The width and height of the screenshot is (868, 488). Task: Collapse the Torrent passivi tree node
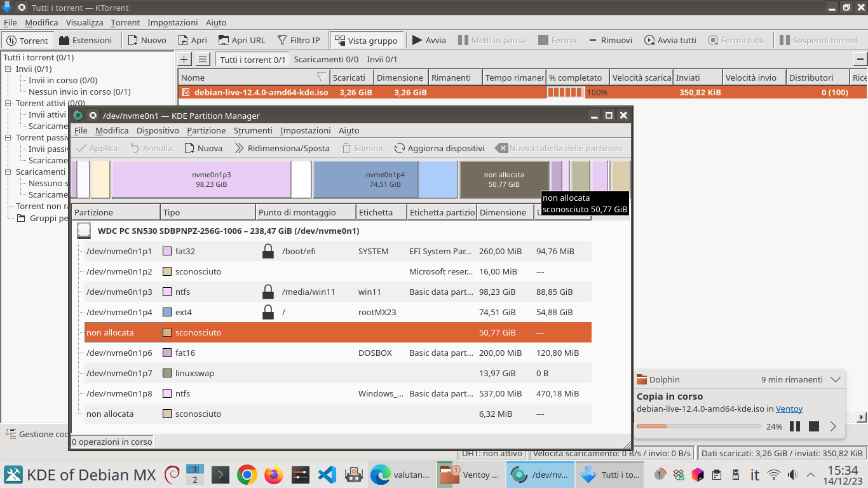click(8, 137)
